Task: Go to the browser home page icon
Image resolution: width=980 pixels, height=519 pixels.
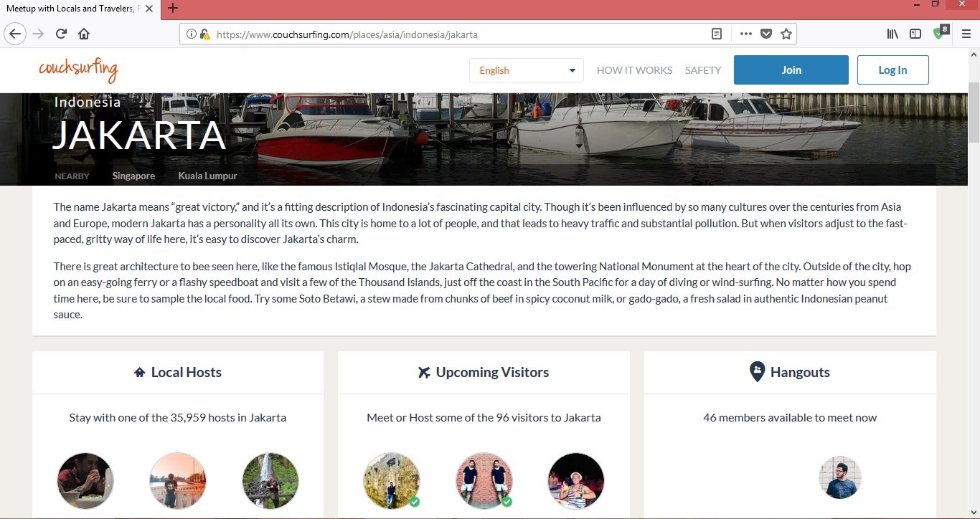Action: (84, 34)
